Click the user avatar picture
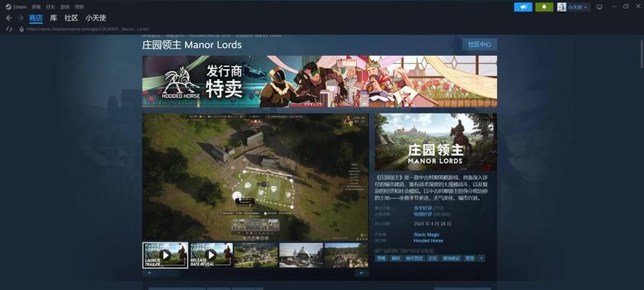Image resolution: width=644 pixels, height=290 pixels. 561,7
